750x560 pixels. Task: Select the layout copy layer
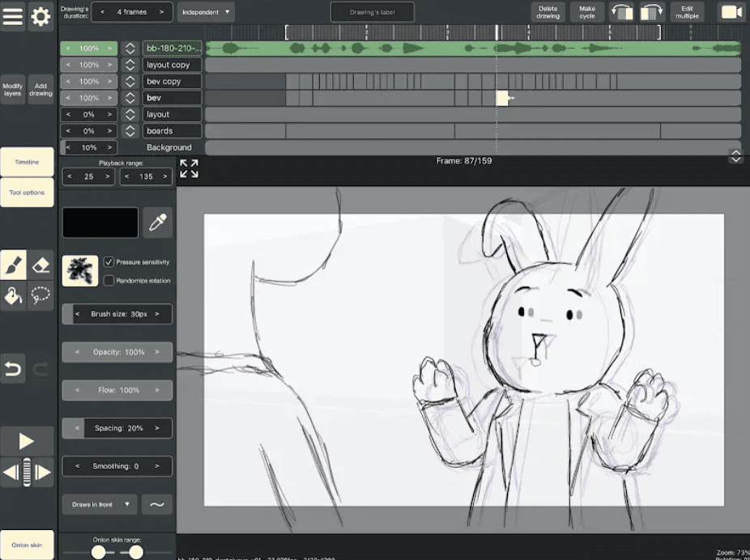[172, 65]
